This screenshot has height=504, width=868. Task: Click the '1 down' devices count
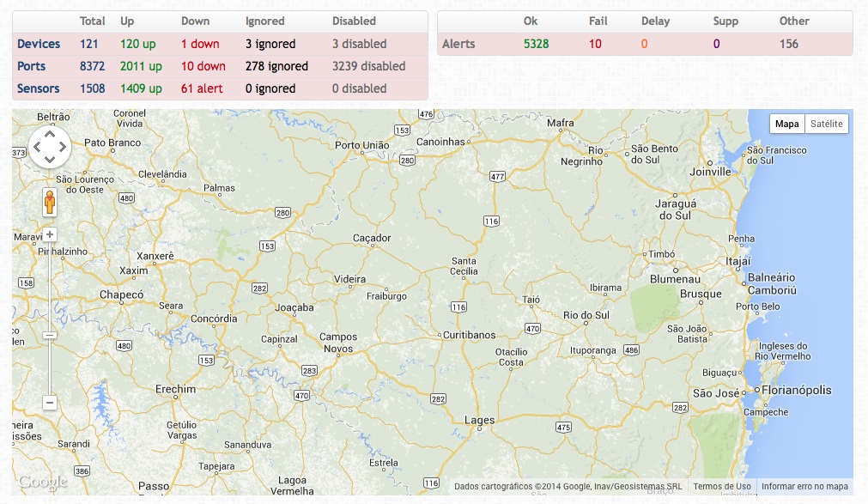[x=200, y=44]
